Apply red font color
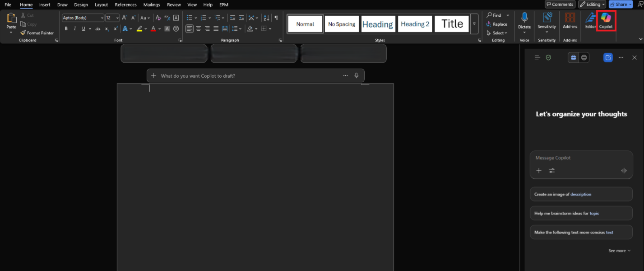 pos(153,28)
